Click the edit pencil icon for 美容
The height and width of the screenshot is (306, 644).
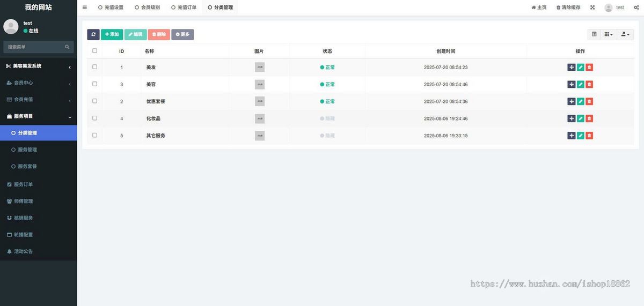pyautogui.click(x=581, y=85)
